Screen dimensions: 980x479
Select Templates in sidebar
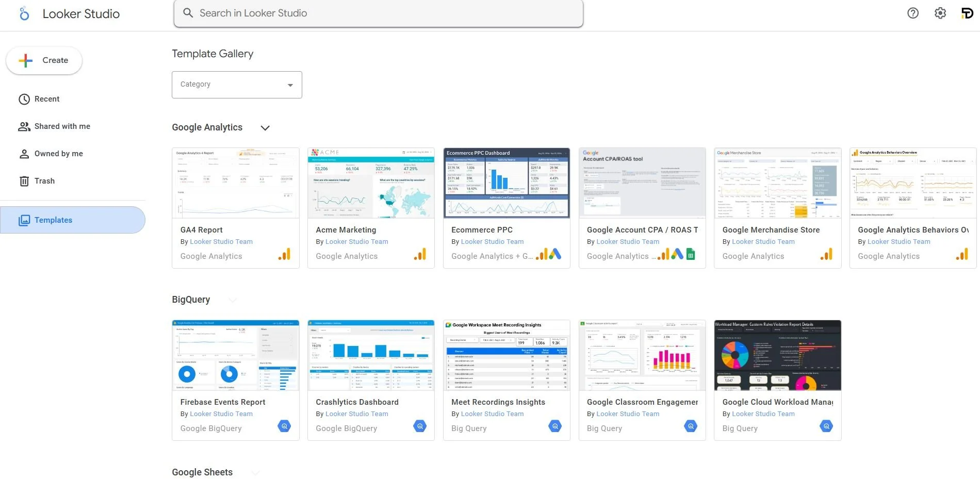click(73, 220)
